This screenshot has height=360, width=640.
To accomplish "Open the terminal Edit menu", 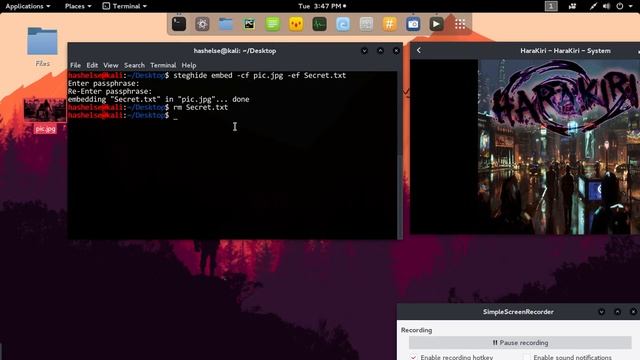I will (x=92, y=65).
